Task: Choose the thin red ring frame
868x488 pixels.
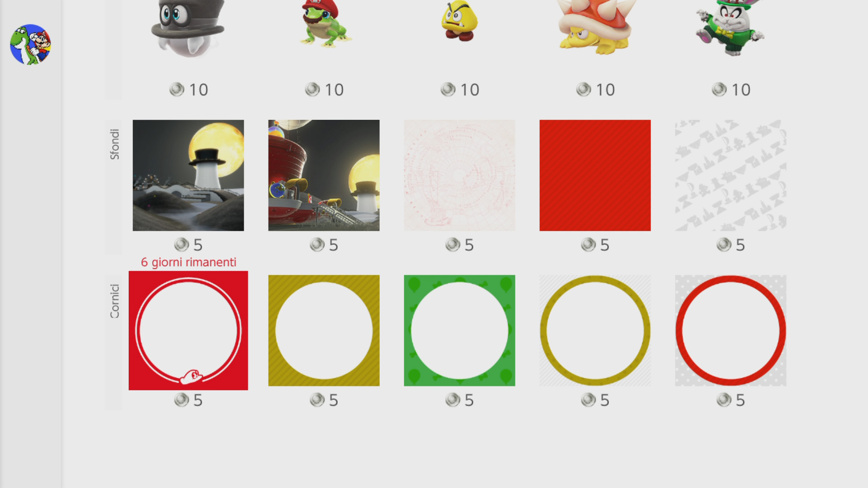Action: click(x=731, y=330)
